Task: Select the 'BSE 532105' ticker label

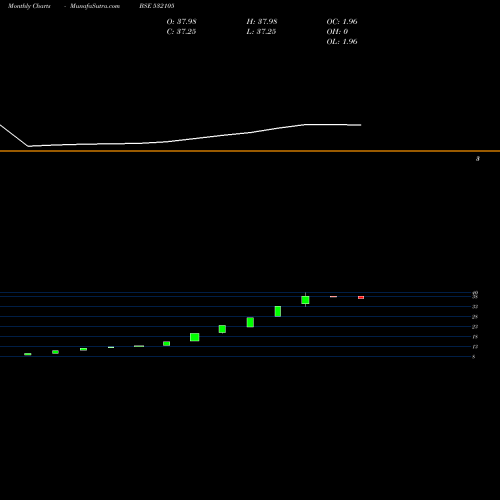Action: pyautogui.click(x=157, y=6)
